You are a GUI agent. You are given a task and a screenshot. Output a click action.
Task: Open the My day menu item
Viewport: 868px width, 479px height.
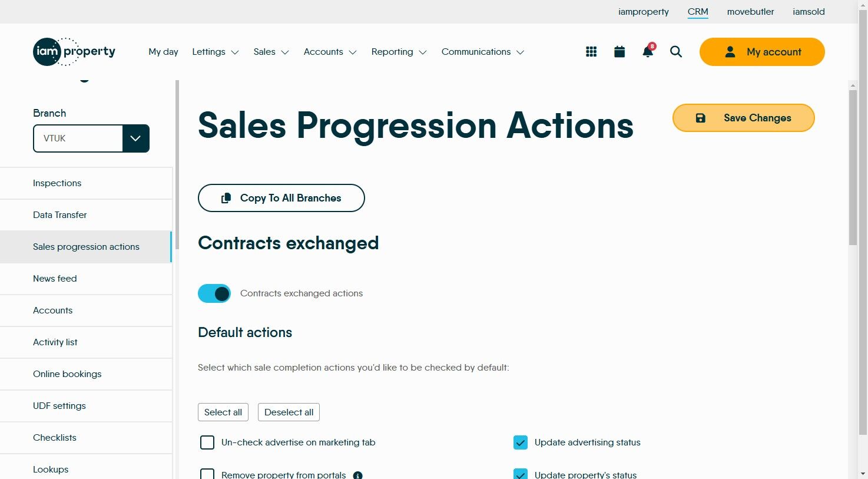[x=163, y=52]
